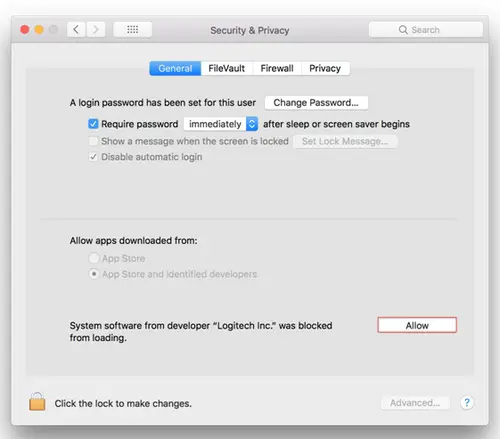Enable Show a message when locked checkbox

tap(93, 141)
